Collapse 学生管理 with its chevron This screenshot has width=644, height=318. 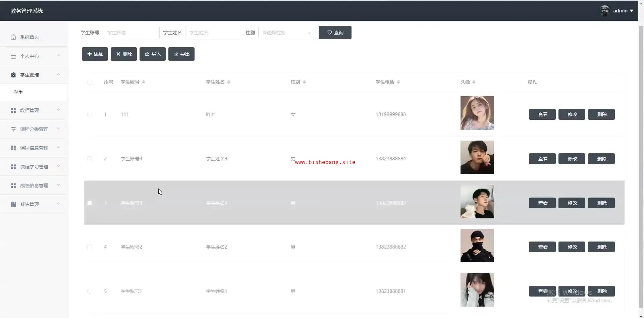click(58, 74)
